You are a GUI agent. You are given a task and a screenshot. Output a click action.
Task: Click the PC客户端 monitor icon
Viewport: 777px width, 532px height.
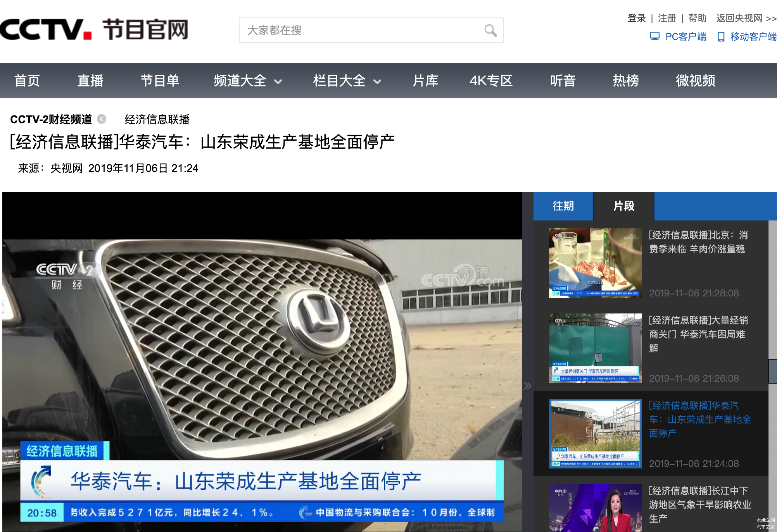(x=654, y=36)
